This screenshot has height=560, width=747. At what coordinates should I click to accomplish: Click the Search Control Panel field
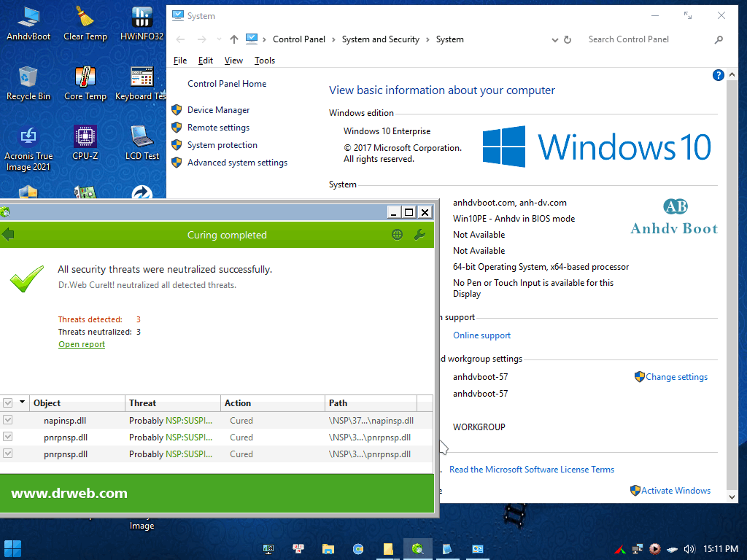648,39
